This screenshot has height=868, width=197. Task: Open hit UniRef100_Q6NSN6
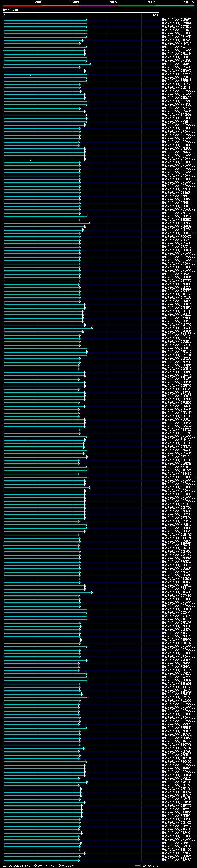coord(176,54)
